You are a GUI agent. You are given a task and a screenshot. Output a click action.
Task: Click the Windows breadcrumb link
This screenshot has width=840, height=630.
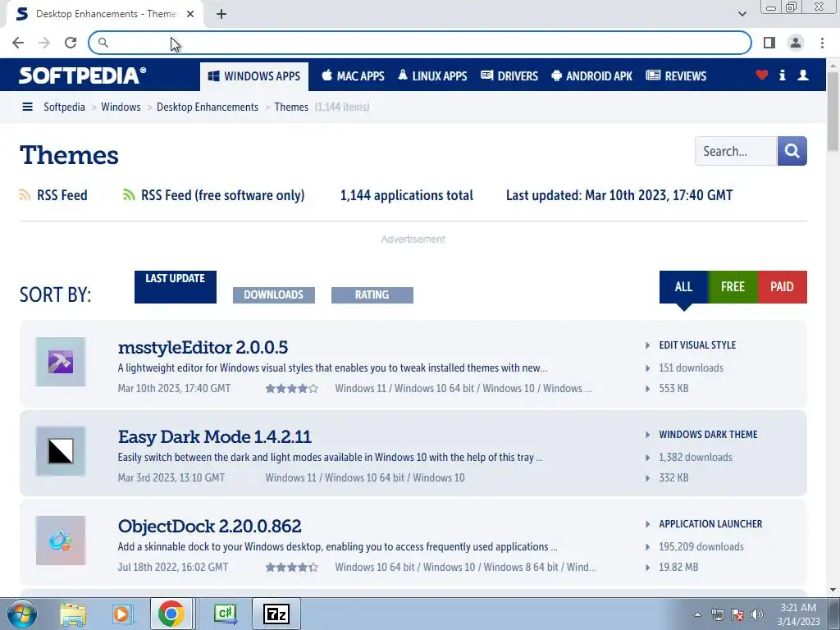[x=121, y=107]
